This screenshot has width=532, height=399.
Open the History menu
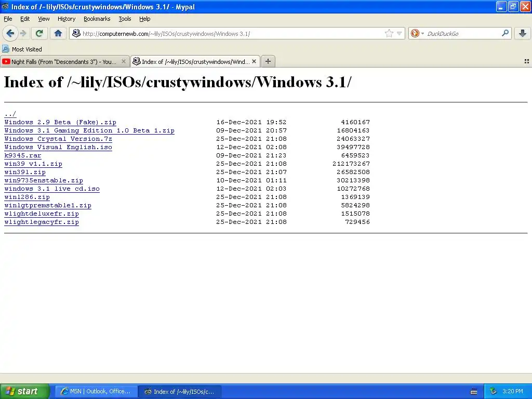pyautogui.click(x=66, y=19)
